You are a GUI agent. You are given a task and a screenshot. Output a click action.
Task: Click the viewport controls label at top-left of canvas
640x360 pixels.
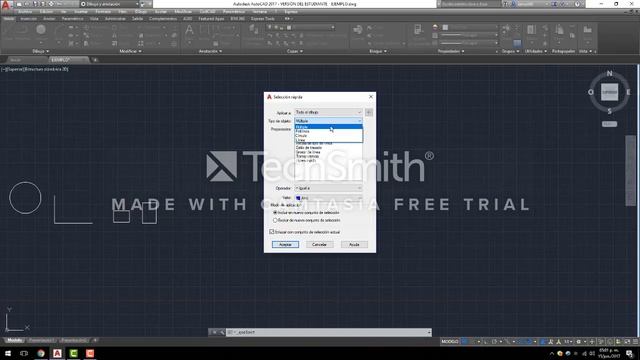35,69
